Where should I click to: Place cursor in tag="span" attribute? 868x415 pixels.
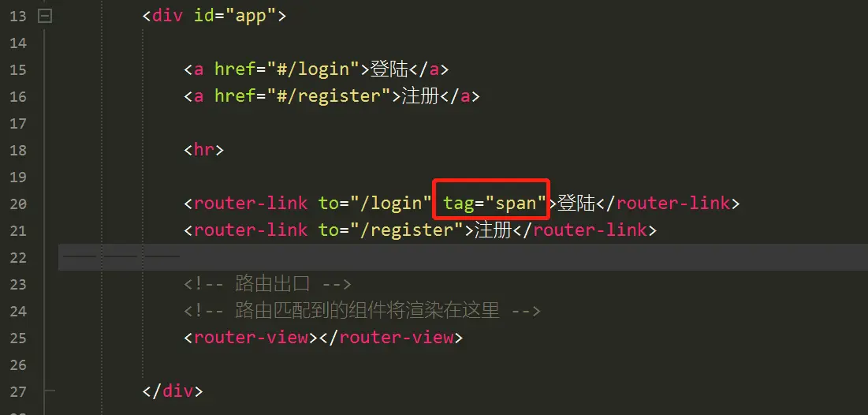click(490, 204)
